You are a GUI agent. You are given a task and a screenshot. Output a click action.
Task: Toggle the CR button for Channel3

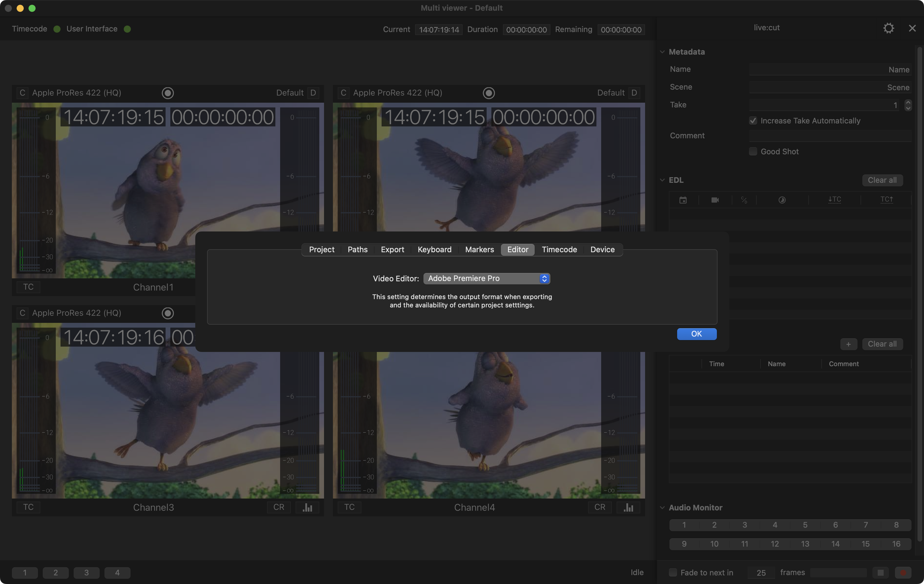pyautogui.click(x=279, y=507)
